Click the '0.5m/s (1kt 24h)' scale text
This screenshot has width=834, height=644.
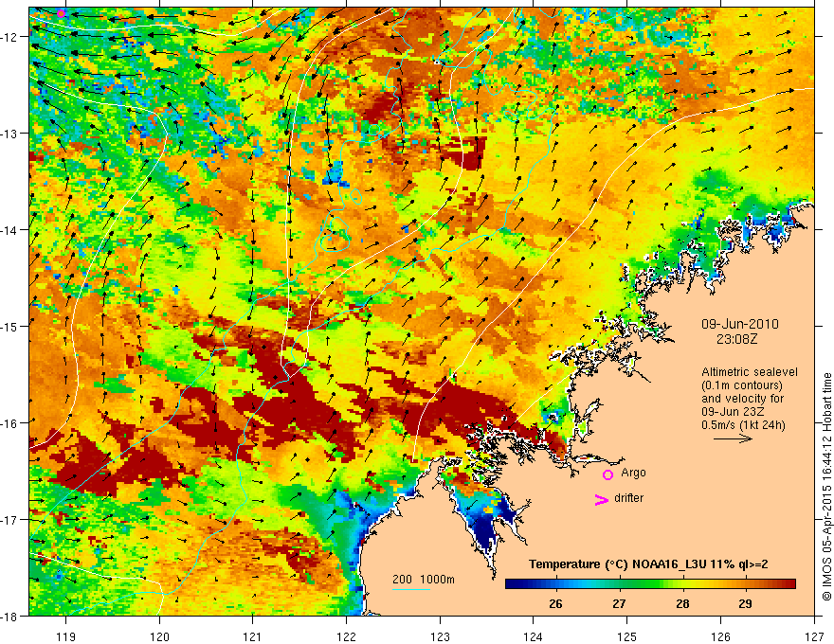click(743, 425)
